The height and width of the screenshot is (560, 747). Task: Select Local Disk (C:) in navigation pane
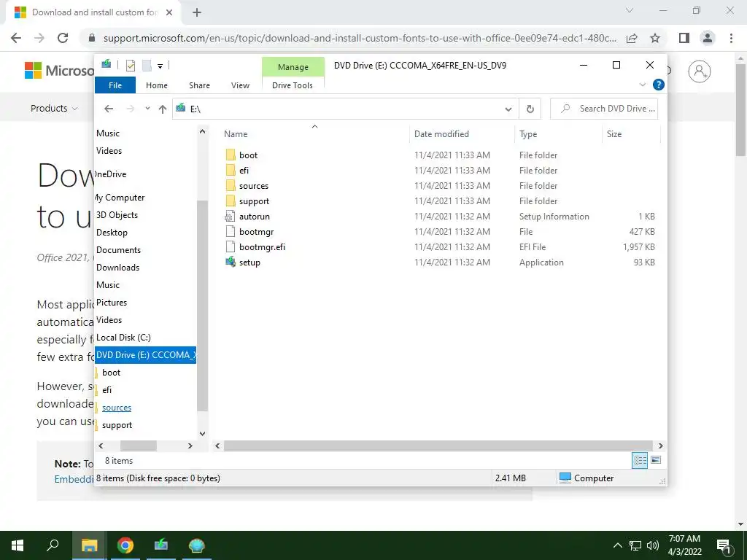pos(123,337)
